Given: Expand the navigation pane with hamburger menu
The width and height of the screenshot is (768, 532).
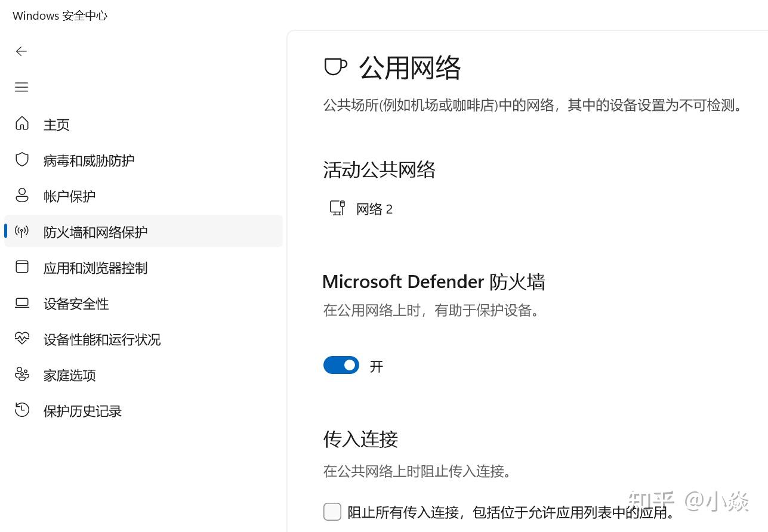Looking at the screenshot, I should pyautogui.click(x=21, y=87).
